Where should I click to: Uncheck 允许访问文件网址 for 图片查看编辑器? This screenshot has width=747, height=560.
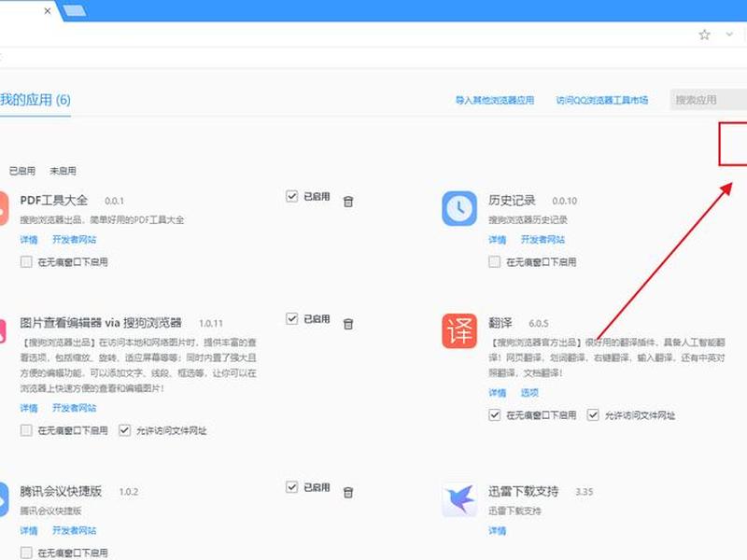(124, 430)
